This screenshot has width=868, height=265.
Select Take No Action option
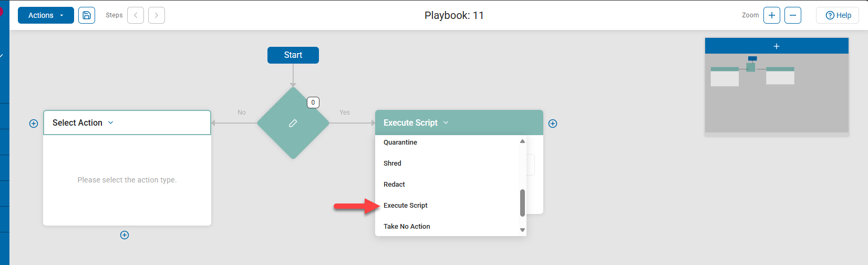coord(407,227)
